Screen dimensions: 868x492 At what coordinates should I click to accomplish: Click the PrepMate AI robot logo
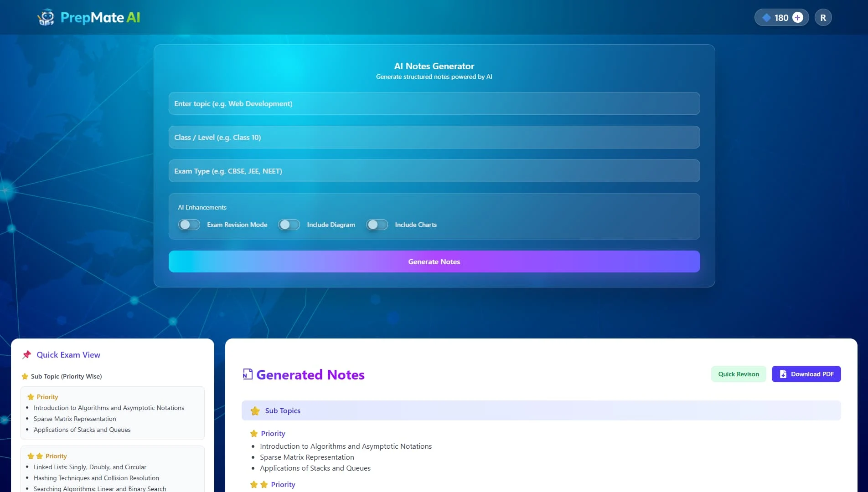[x=46, y=17]
